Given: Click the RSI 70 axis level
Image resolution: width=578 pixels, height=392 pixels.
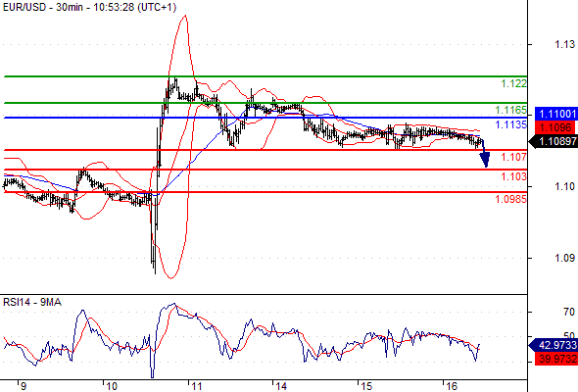Looking at the screenshot, I should tap(569, 312).
